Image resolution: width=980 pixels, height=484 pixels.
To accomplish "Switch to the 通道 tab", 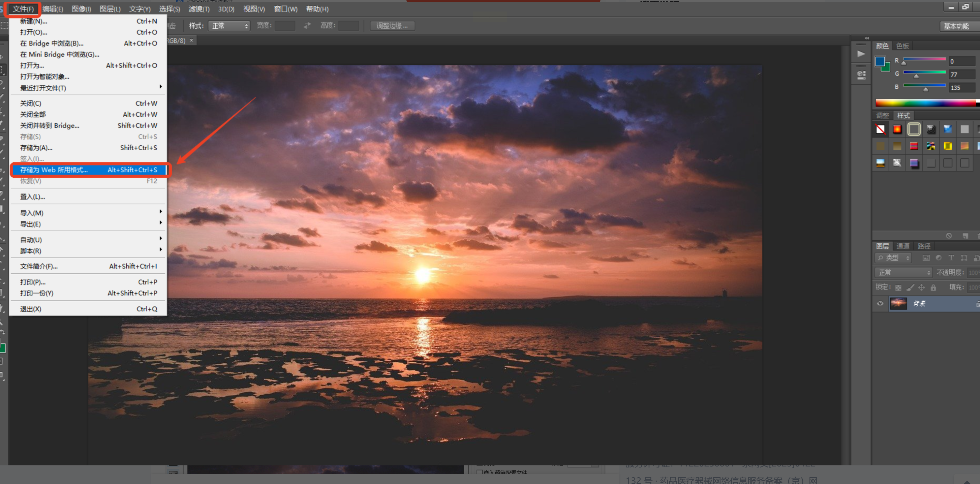I will 903,246.
